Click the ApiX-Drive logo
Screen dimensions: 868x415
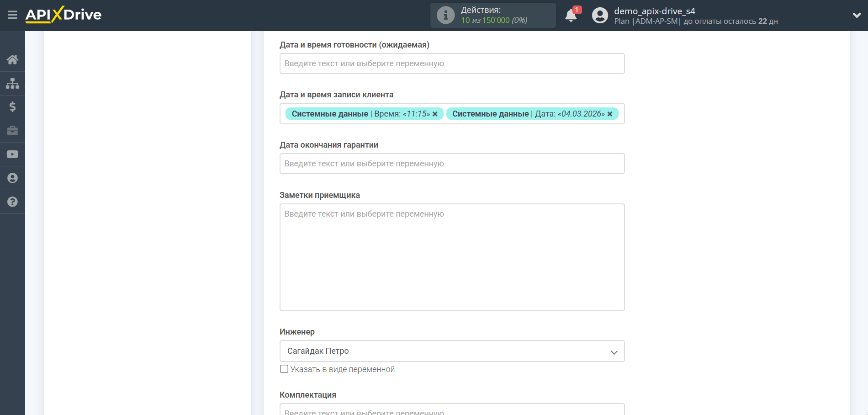tap(64, 15)
